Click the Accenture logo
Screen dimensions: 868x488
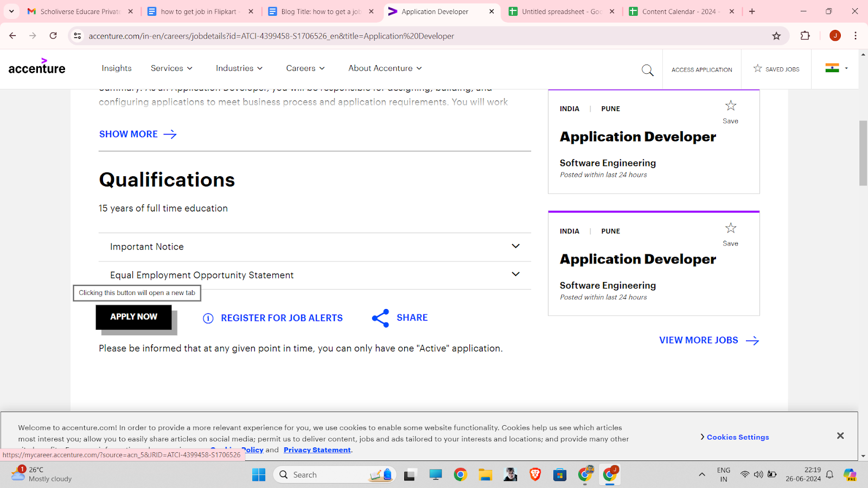[37, 66]
